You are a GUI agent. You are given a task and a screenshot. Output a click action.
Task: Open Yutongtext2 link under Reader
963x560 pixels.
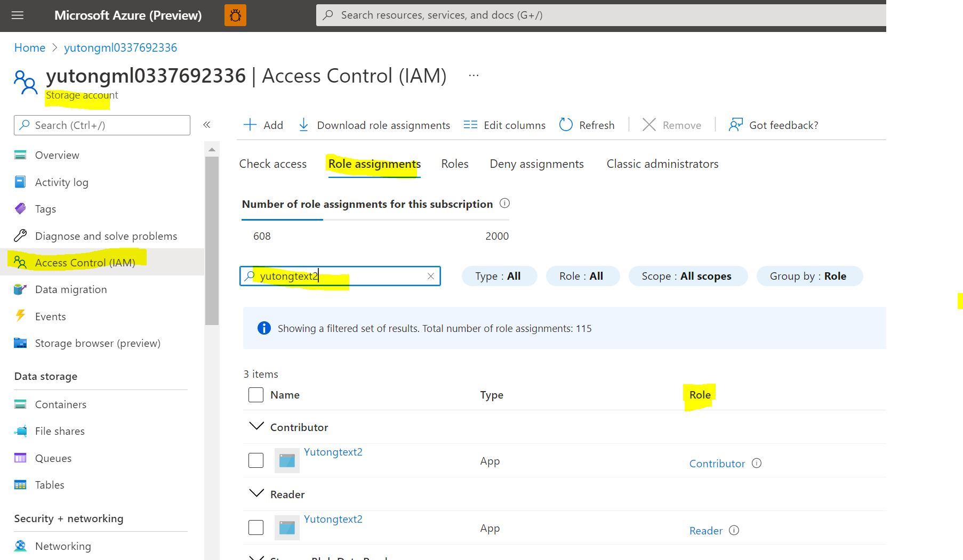(333, 519)
